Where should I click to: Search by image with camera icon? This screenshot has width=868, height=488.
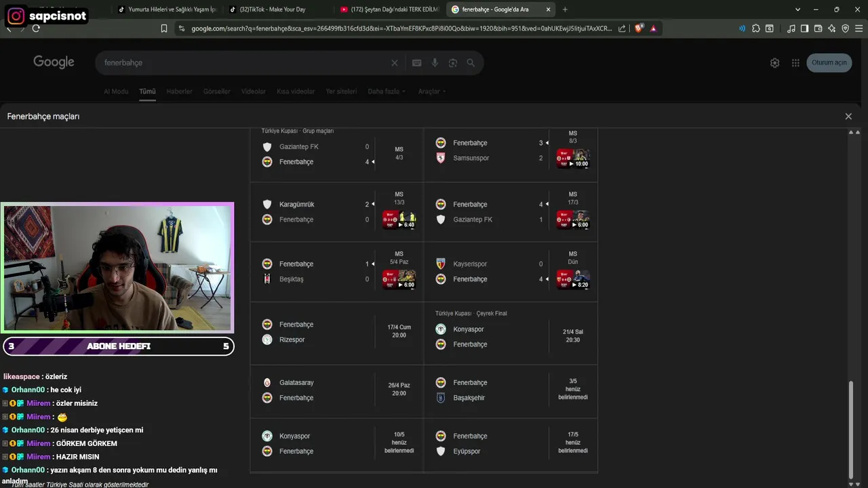(x=453, y=62)
